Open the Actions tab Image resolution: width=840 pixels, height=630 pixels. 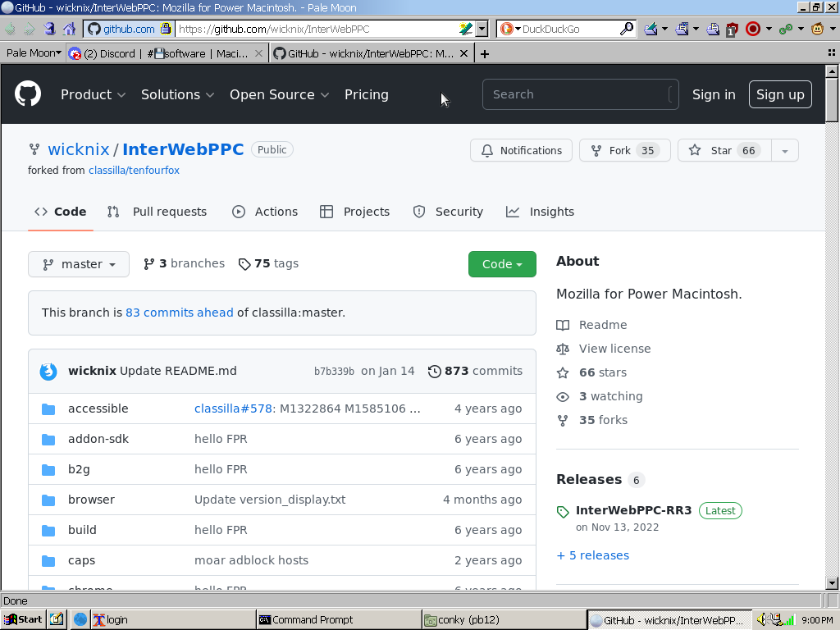tap(265, 212)
